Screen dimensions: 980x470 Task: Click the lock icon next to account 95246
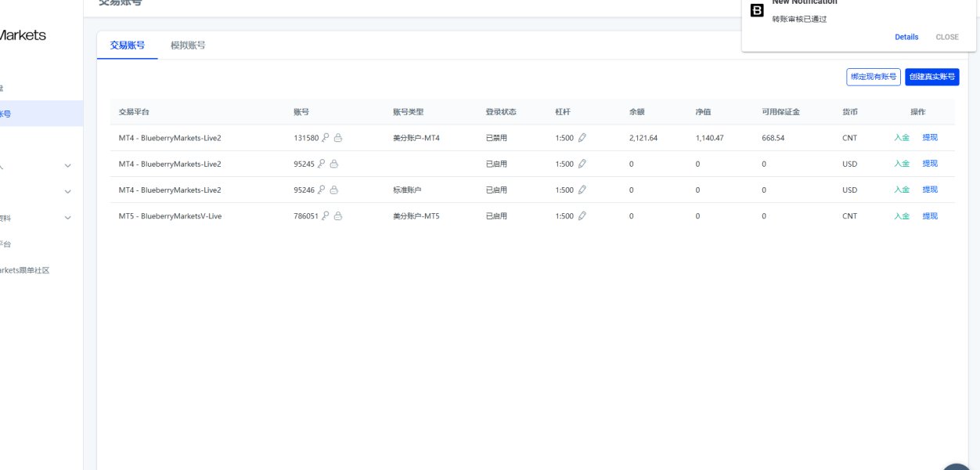pyautogui.click(x=333, y=190)
